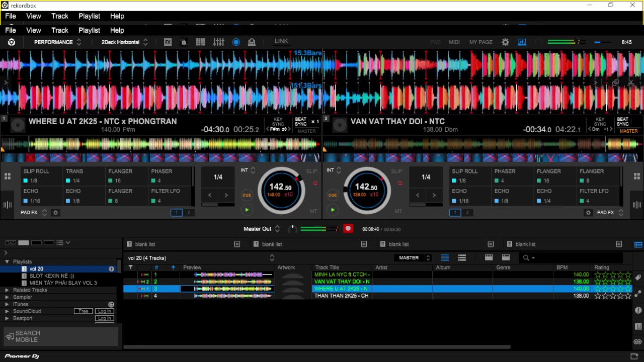Play deck 1 with the green button
This screenshot has height=362, width=644.
click(247, 210)
